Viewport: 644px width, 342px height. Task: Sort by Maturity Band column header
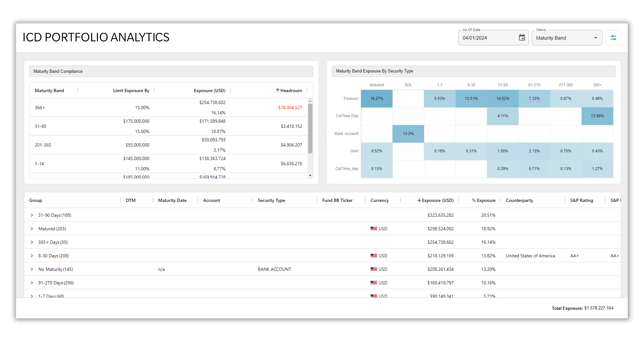[x=49, y=90]
